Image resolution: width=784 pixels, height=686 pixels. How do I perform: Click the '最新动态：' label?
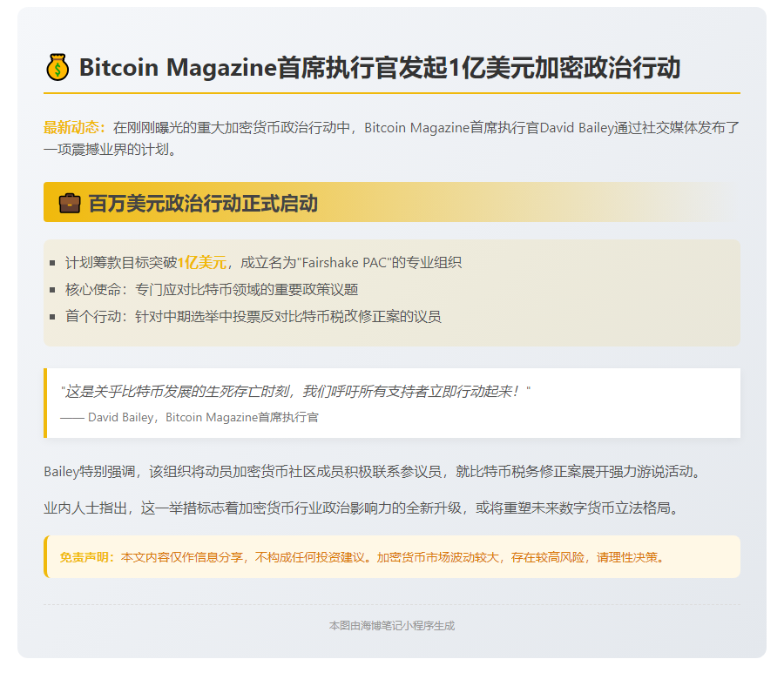(x=75, y=128)
